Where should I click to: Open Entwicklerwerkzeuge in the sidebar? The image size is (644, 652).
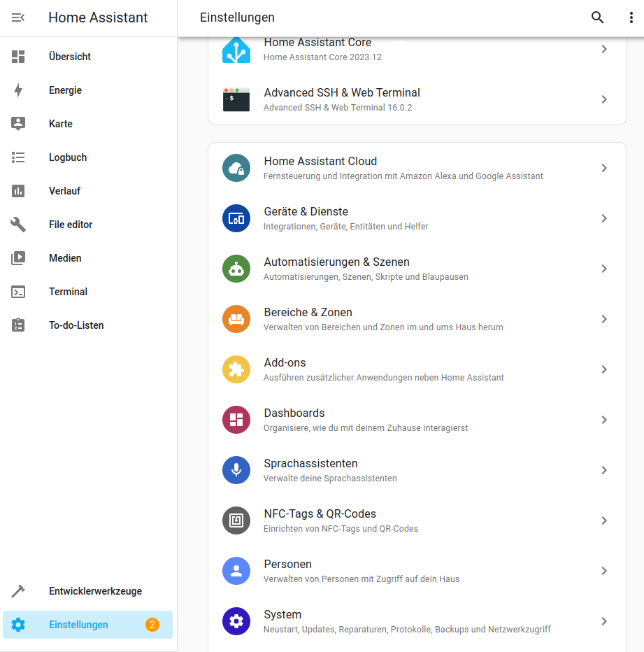[x=87, y=591]
